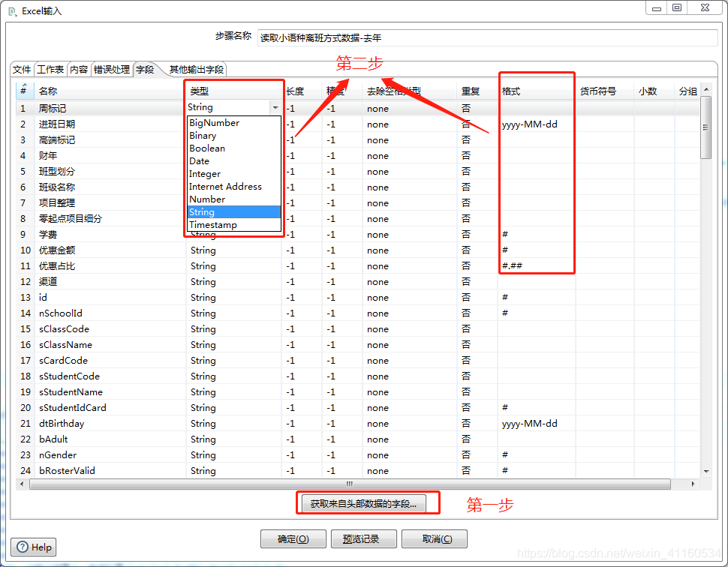Click the 否 repeat cell of 学费 row
This screenshot has height=567, width=728.
pyautogui.click(x=477, y=234)
